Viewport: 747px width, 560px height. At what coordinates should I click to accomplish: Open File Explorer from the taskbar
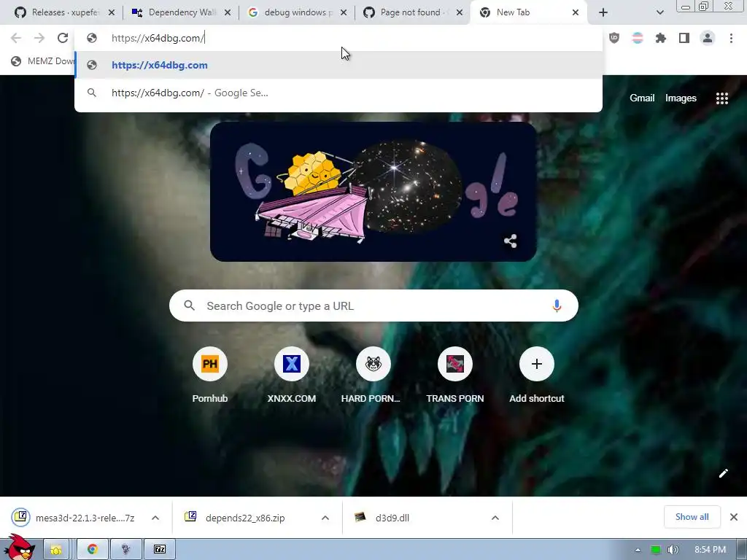click(56, 550)
